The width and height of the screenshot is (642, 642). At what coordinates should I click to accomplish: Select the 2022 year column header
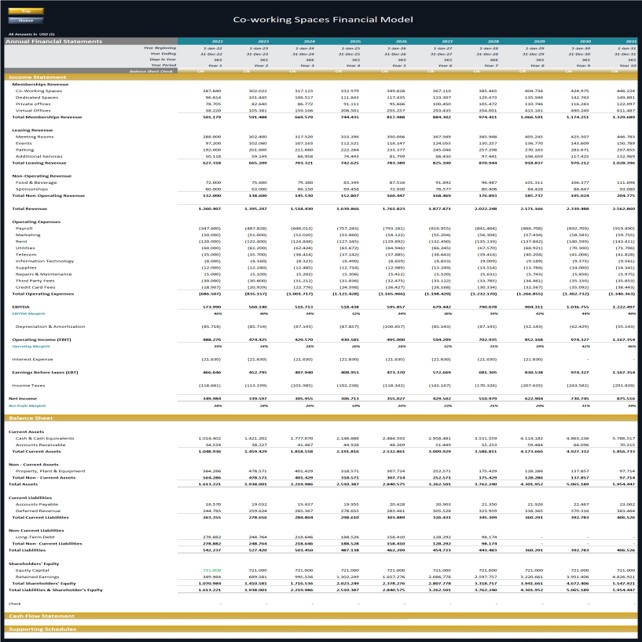coord(217,41)
